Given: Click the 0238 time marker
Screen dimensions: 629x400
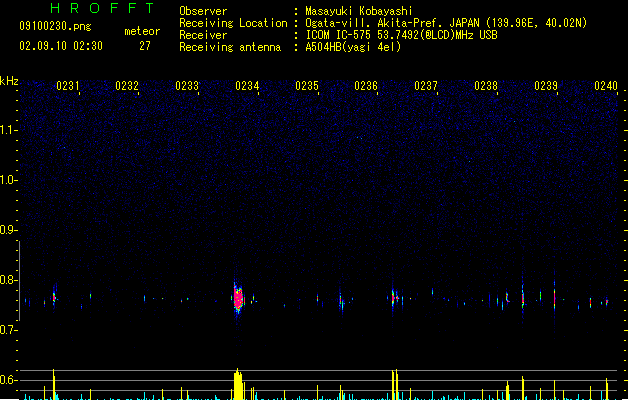Looking at the screenshot, I should pos(486,86).
